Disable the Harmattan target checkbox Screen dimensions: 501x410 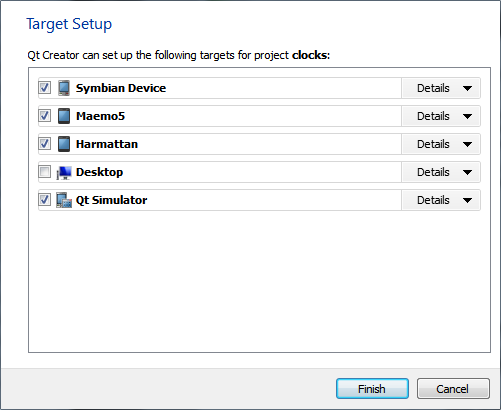click(x=45, y=144)
